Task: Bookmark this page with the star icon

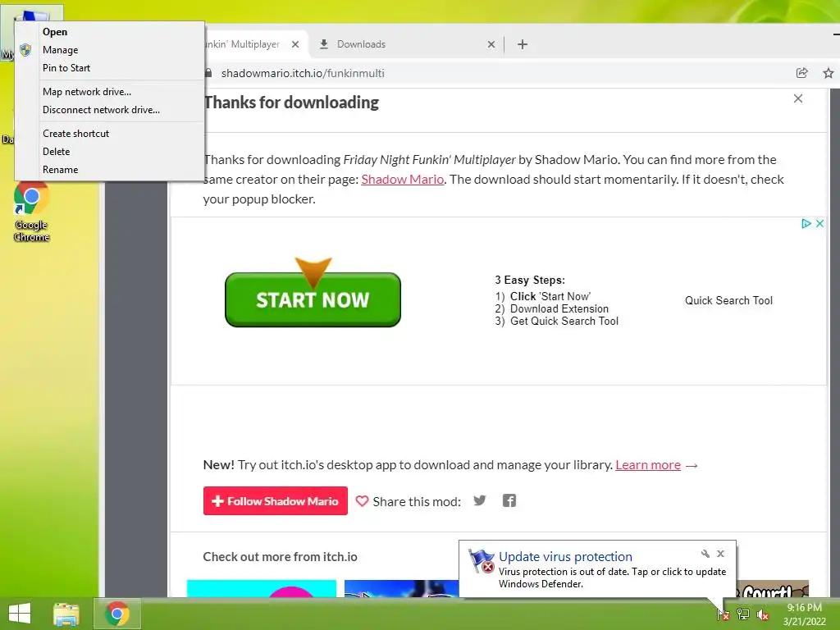Action: [829, 73]
